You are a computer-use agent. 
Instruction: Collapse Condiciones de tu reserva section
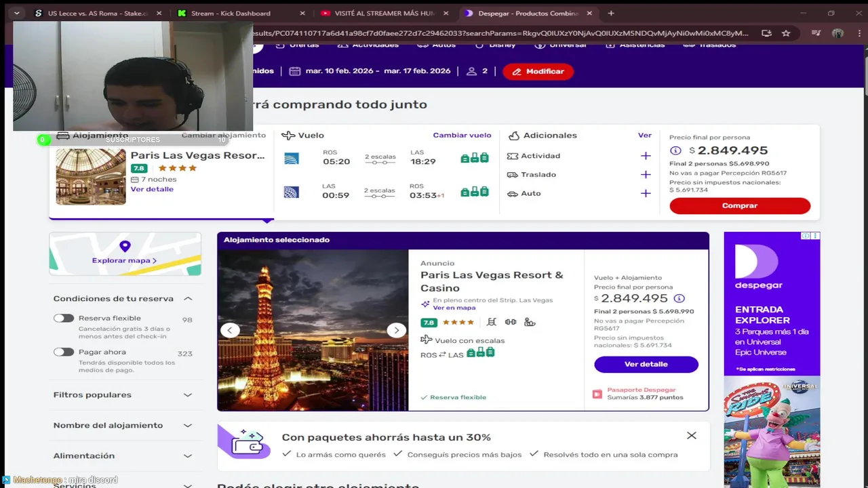click(188, 299)
